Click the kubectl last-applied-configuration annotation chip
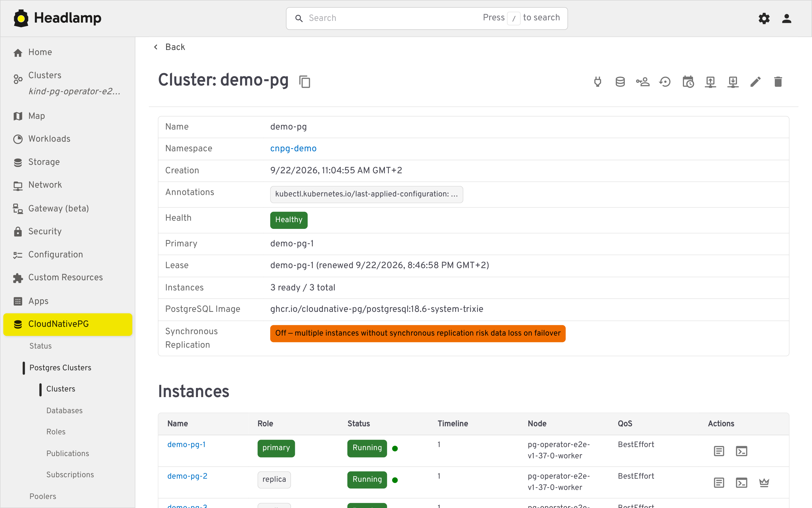This screenshot has height=508, width=812. (367, 194)
